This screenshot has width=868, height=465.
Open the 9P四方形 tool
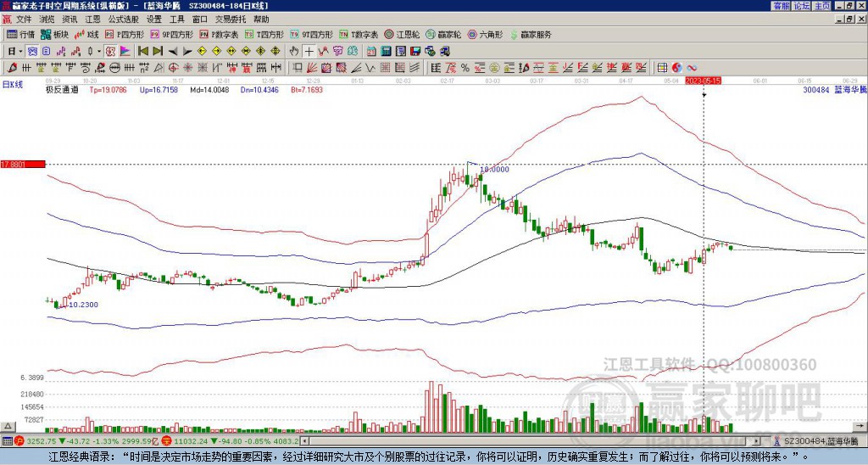(171, 34)
